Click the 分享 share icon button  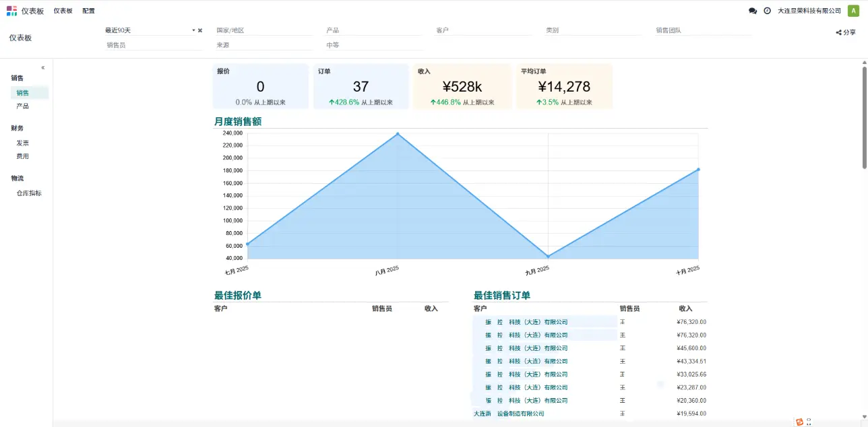click(x=846, y=32)
